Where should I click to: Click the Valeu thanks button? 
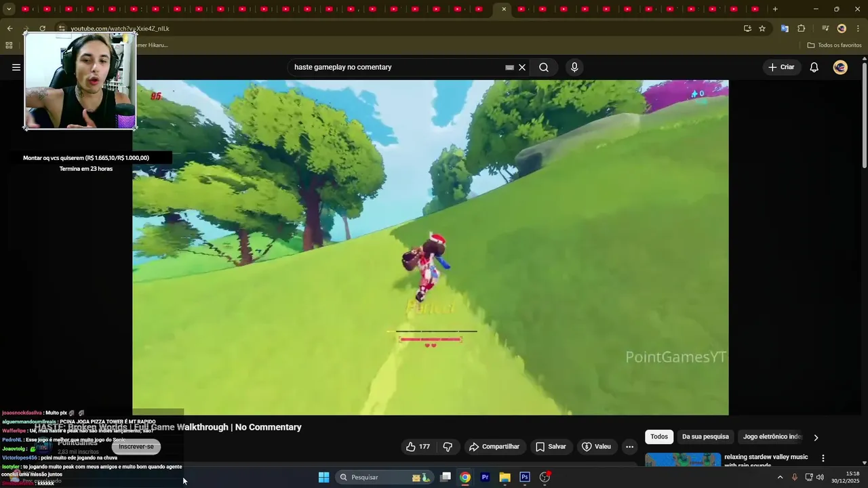coord(596,447)
